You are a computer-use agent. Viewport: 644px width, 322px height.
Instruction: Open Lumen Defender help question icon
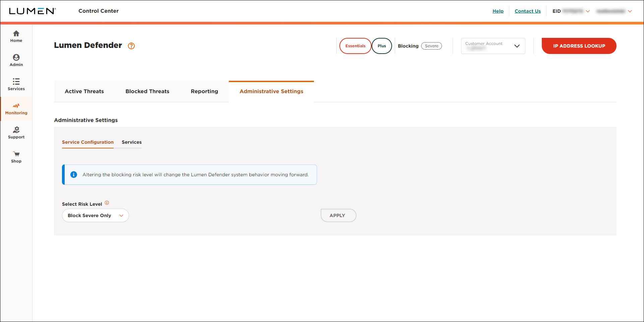[131, 46]
